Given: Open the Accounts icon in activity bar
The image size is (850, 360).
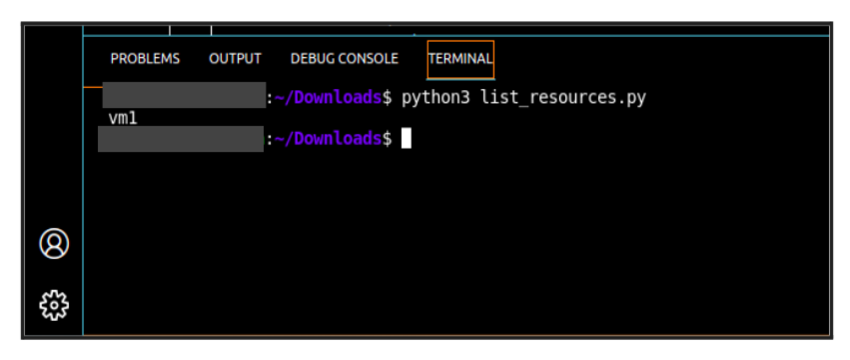Looking at the screenshot, I should [54, 243].
